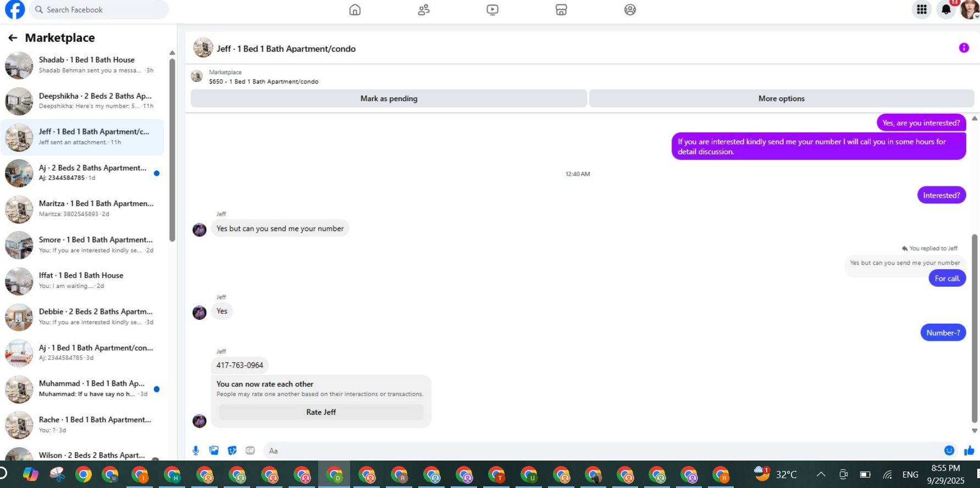
Task: Choose a sticker icon
Action: (x=232, y=451)
